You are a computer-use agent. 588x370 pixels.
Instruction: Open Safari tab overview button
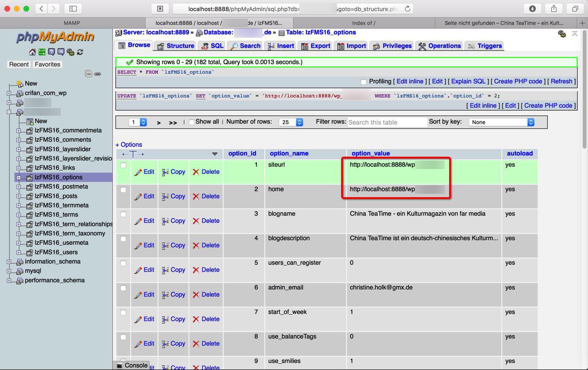(575, 9)
